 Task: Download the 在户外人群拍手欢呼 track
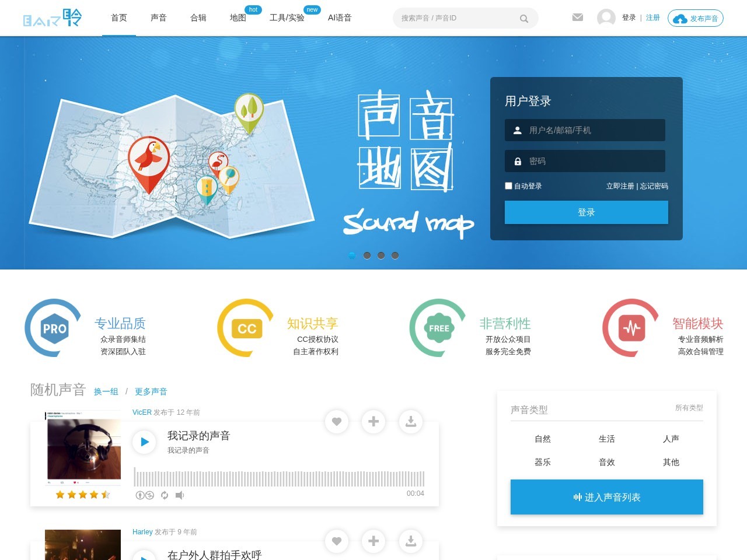pos(411,541)
